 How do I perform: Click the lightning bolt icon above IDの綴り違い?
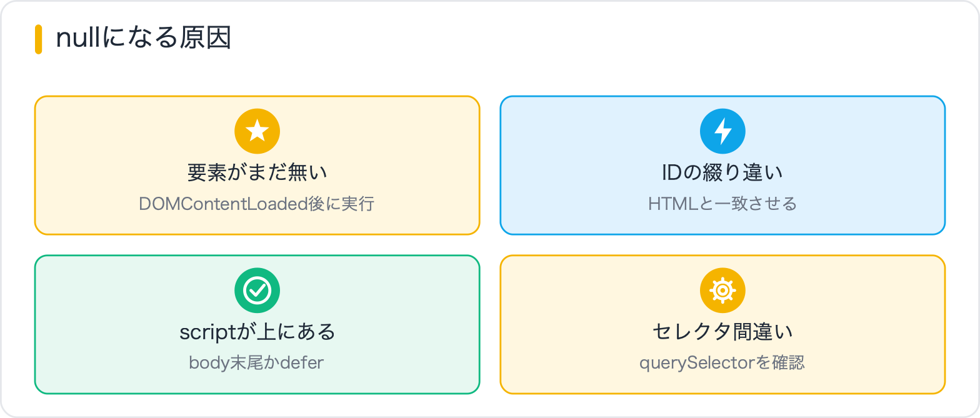point(722,131)
